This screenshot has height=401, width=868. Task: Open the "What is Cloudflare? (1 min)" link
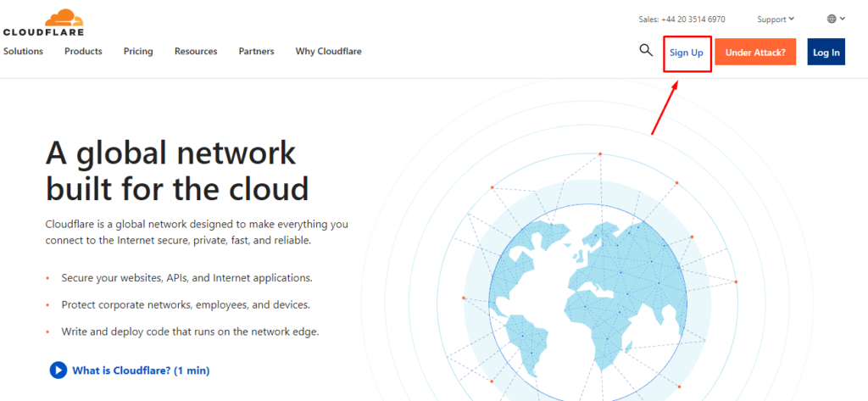(140, 370)
